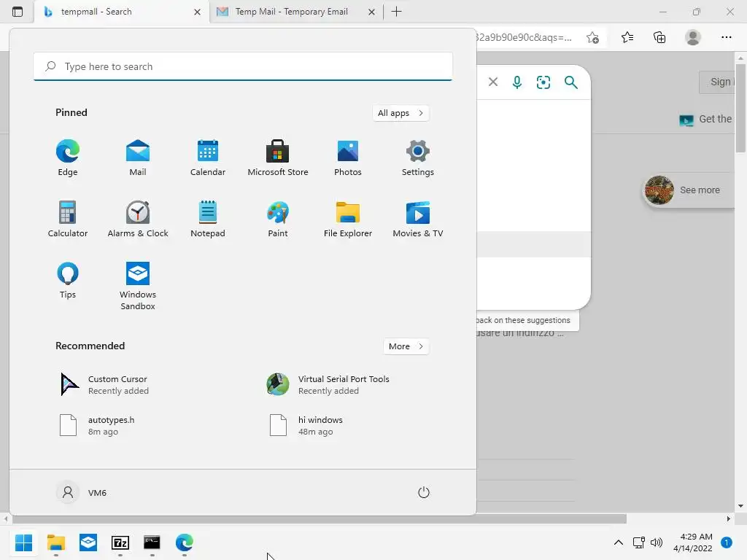Click the See more suggestion
Viewport: 747px width, 560px height.
pyautogui.click(x=689, y=190)
